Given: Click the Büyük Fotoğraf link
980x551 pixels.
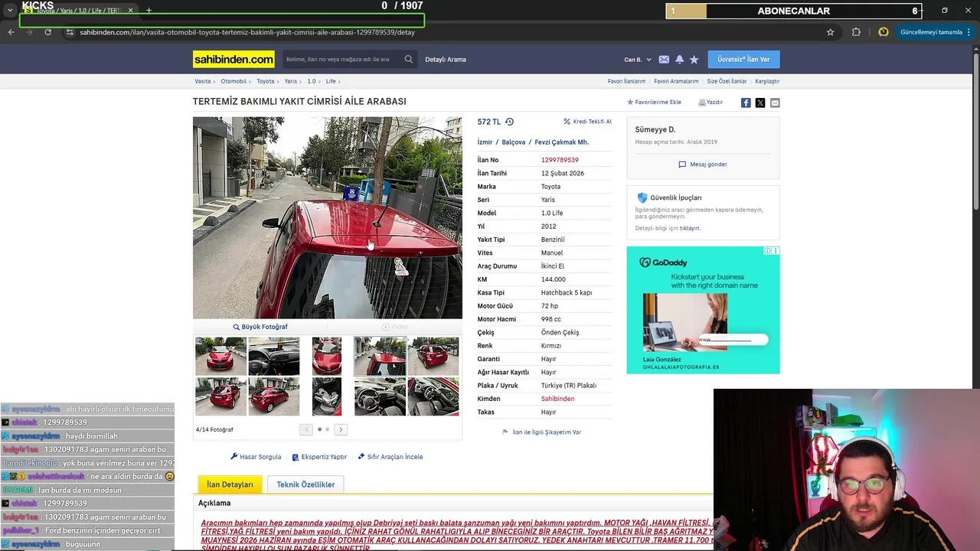Looking at the screenshot, I should (x=260, y=327).
